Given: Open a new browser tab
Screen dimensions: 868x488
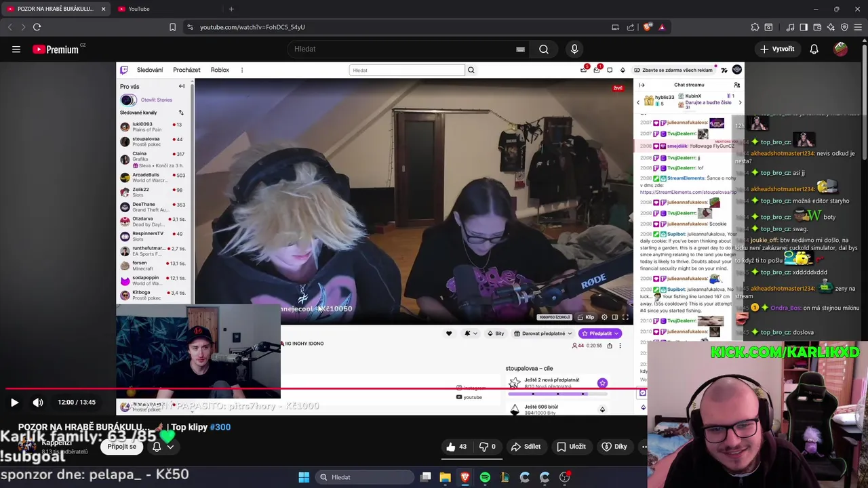Looking at the screenshot, I should pyautogui.click(x=231, y=9).
